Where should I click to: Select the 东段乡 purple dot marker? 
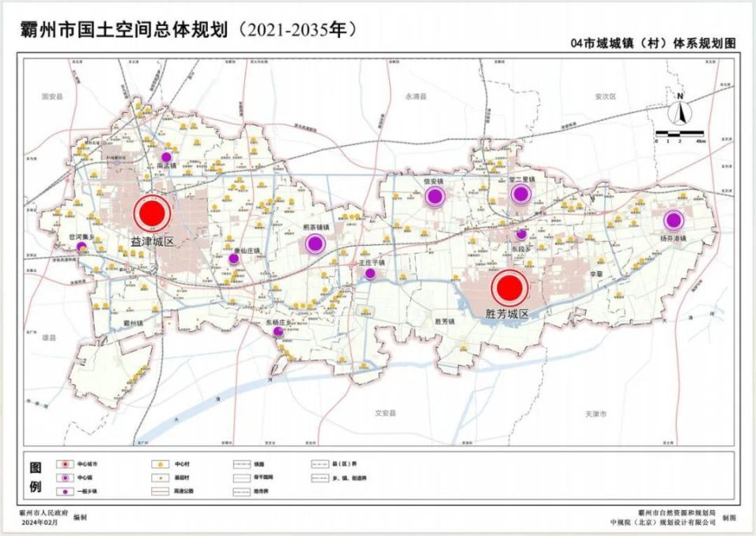(x=521, y=233)
